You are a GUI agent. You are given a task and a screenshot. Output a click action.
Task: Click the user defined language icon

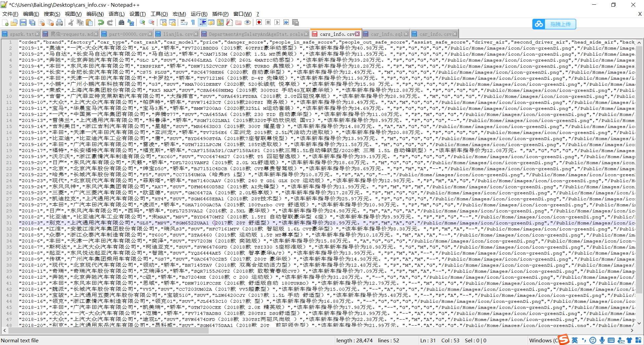(x=211, y=22)
